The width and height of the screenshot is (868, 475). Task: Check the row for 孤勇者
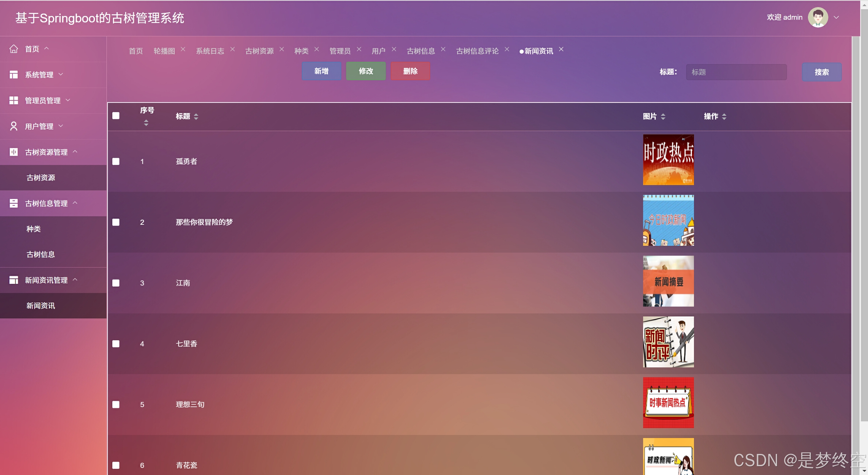click(x=116, y=162)
